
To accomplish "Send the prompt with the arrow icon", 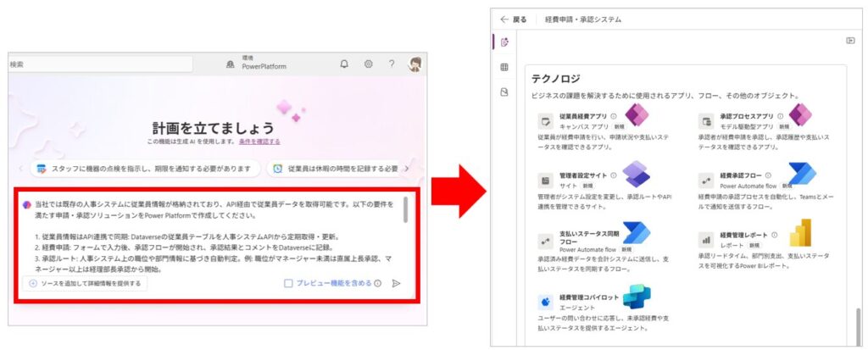I will [x=397, y=284].
